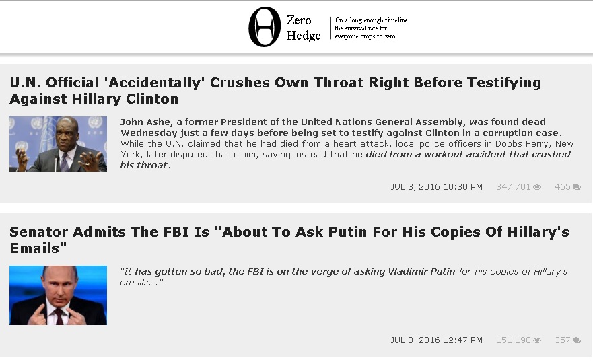Click the 357 comments count
Viewport: 593px width, 364px height.
562,340
